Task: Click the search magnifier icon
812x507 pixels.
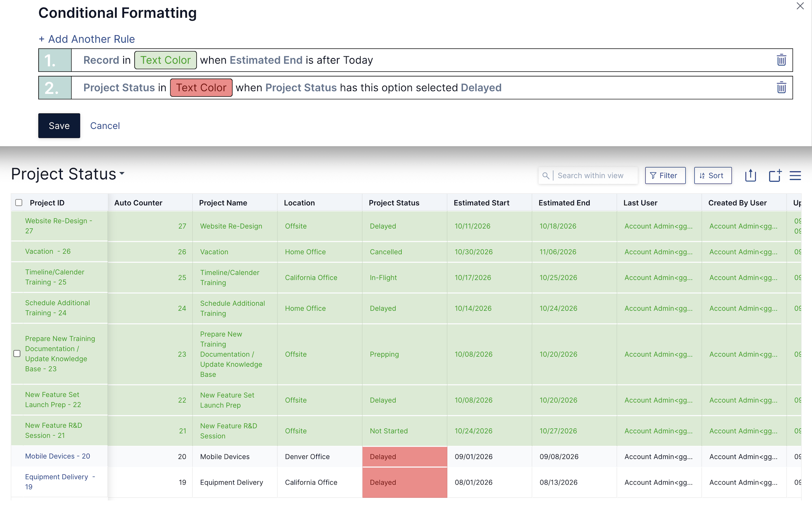Action: [546, 176]
